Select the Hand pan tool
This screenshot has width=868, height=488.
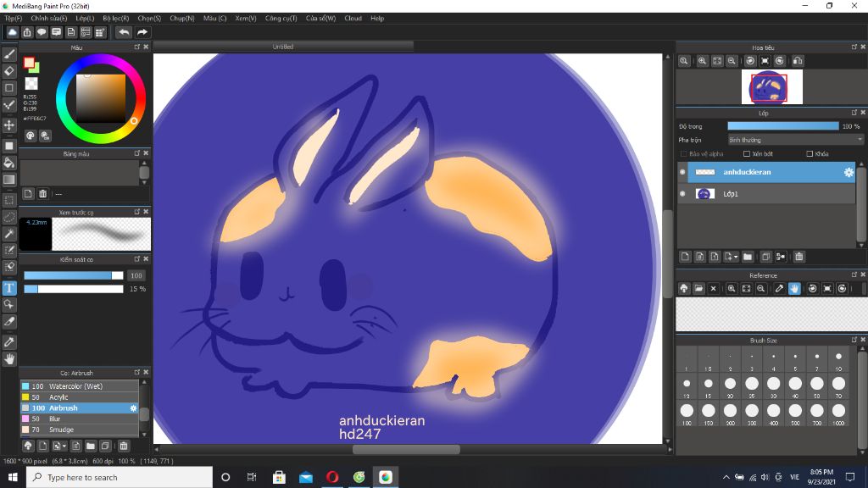9,359
